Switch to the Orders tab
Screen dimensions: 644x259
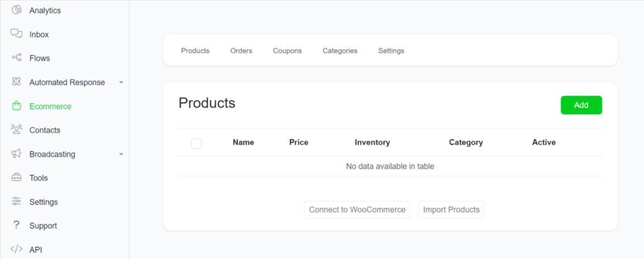coord(241,51)
